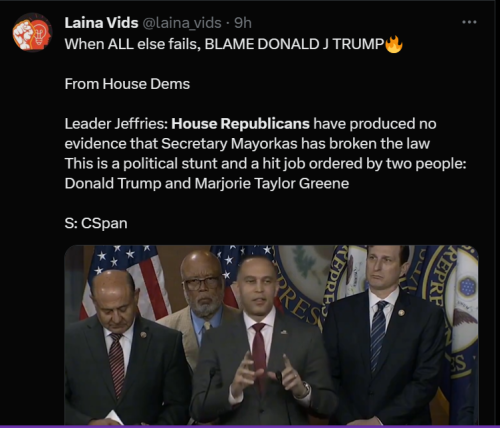
Task: Click the fire emoji after TRUMP
Action: pos(394,44)
